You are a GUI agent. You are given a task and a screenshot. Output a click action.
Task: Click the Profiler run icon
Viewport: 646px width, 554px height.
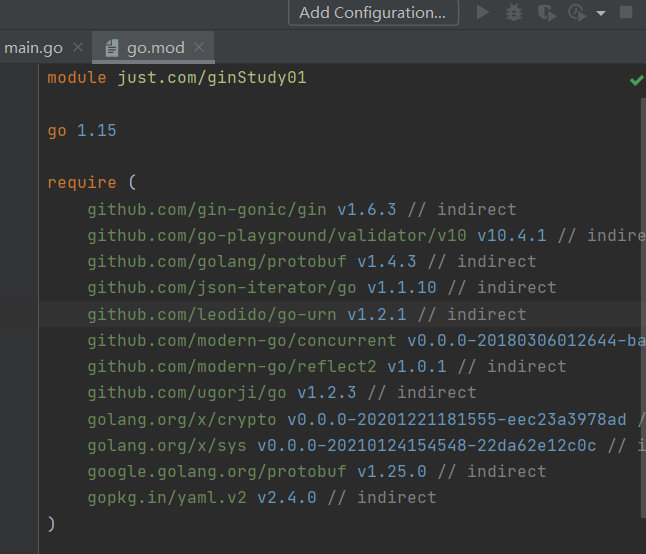(577, 13)
